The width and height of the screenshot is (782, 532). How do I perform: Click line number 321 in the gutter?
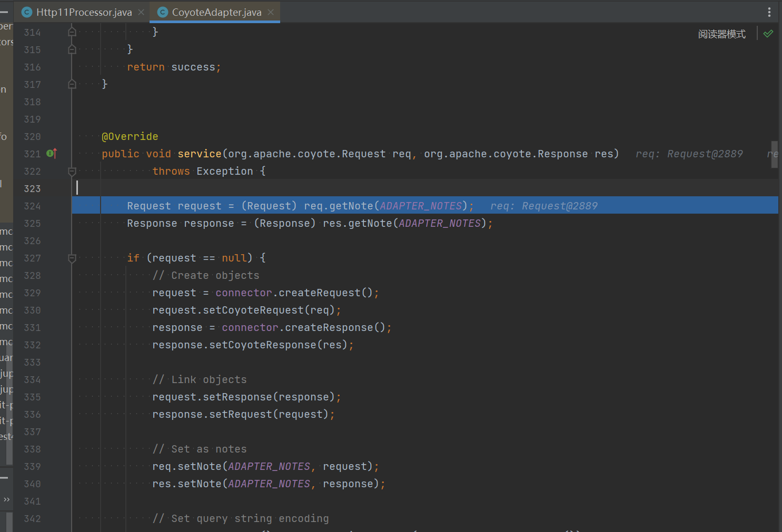coord(32,154)
